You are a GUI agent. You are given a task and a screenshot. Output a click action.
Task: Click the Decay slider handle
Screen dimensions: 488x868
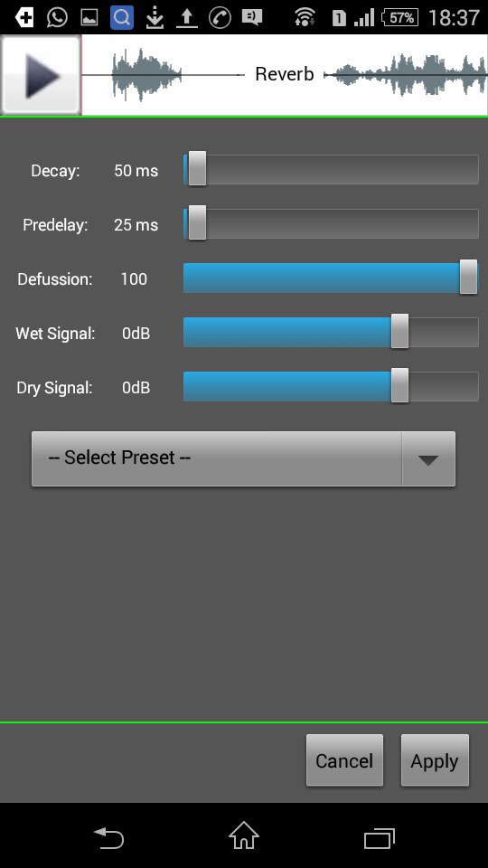tap(197, 169)
